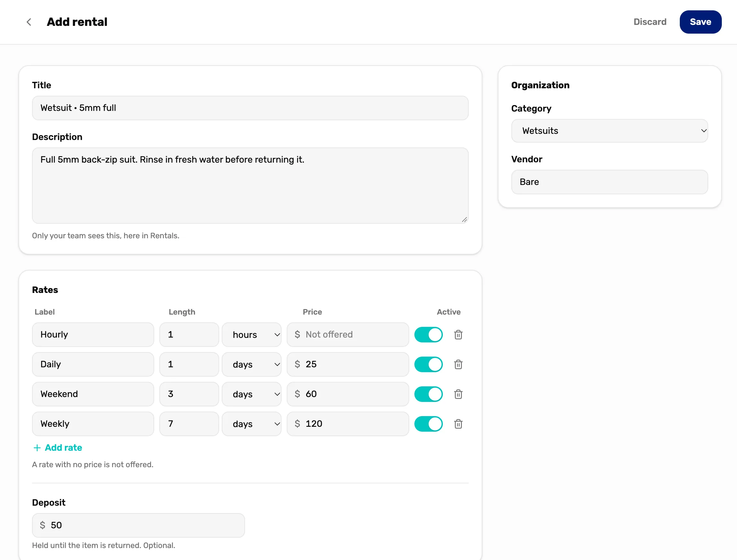Open the hours unit dropdown for Hourly
The height and width of the screenshot is (560, 737).
pyautogui.click(x=251, y=335)
